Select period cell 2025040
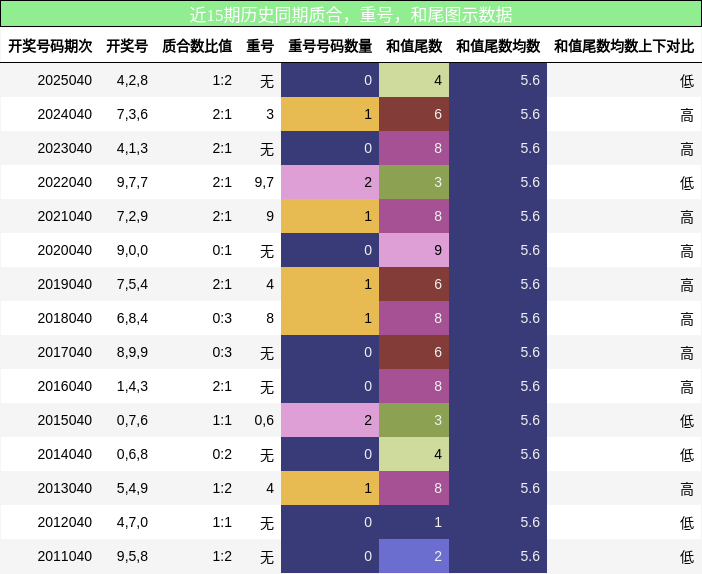Image resolution: width=702 pixels, height=574 pixels. pyautogui.click(x=64, y=80)
